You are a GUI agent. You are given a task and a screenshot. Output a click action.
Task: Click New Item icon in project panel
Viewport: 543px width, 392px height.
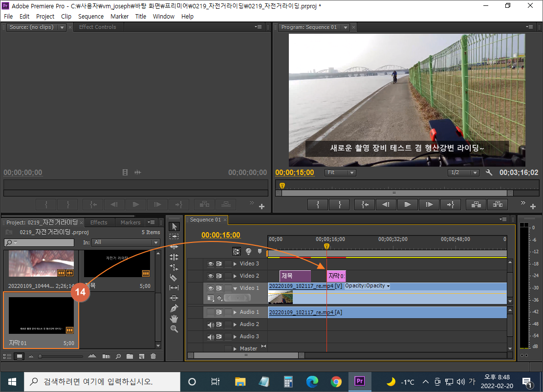click(x=142, y=356)
